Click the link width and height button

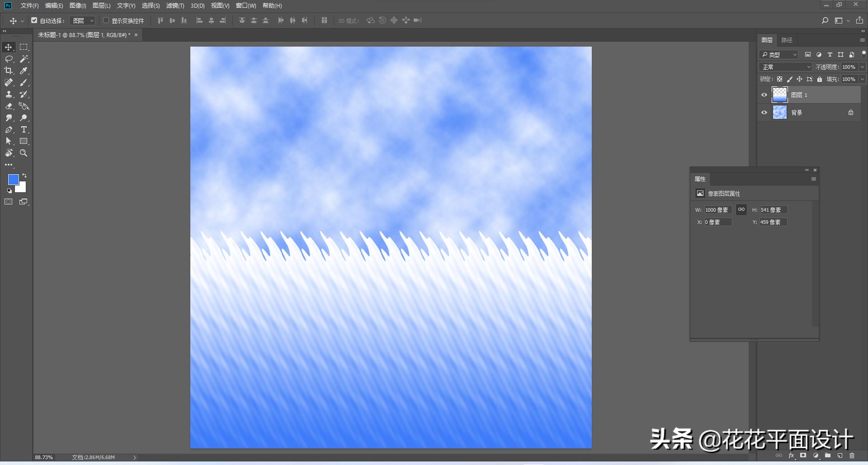click(x=741, y=209)
